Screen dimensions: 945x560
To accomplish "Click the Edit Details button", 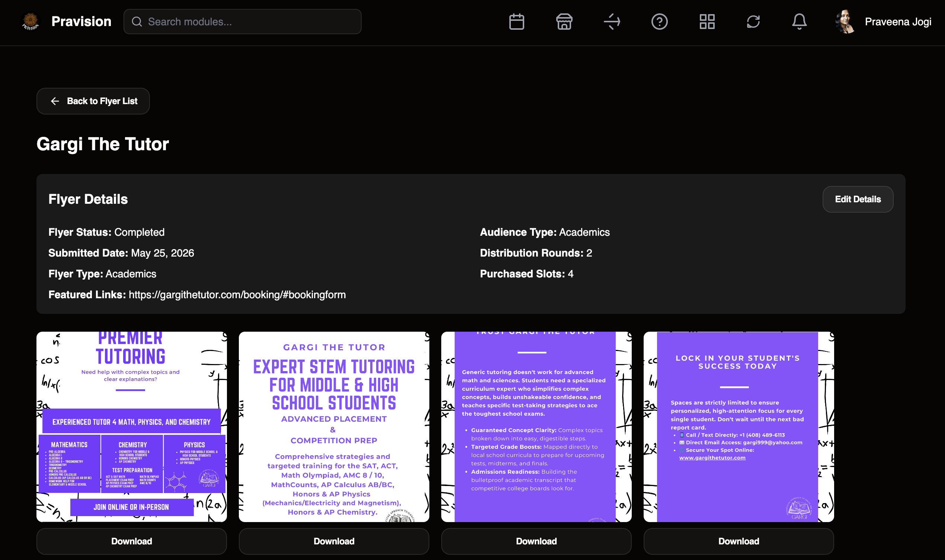I will click(x=858, y=199).
